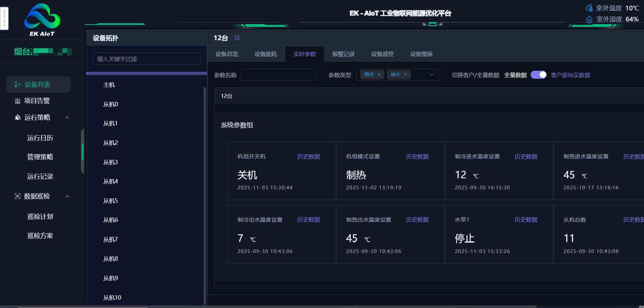This screenshot has height=308, width=644.
Task: Click the 输入关键字过滤 search field
Action: click(147, 59)
